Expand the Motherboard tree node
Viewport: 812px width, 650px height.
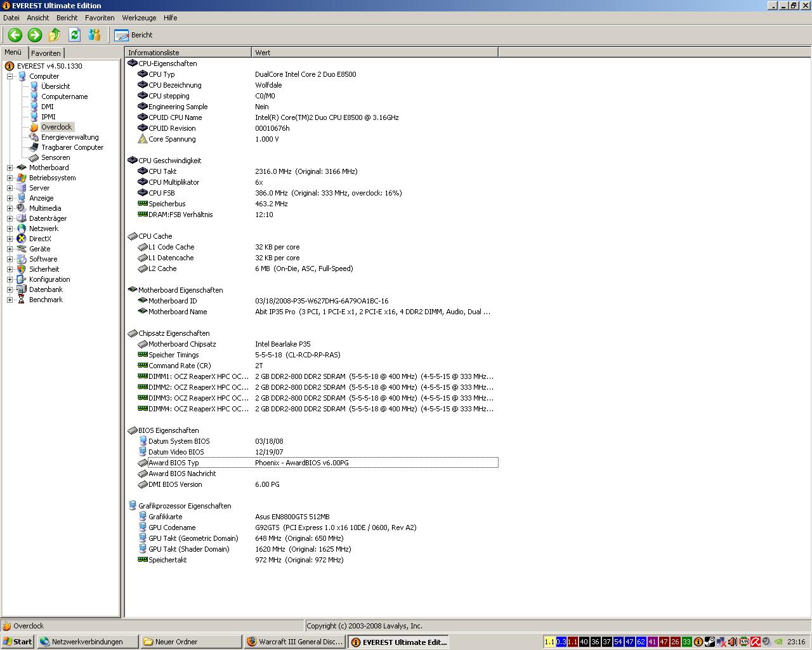[x=10, y=168]
